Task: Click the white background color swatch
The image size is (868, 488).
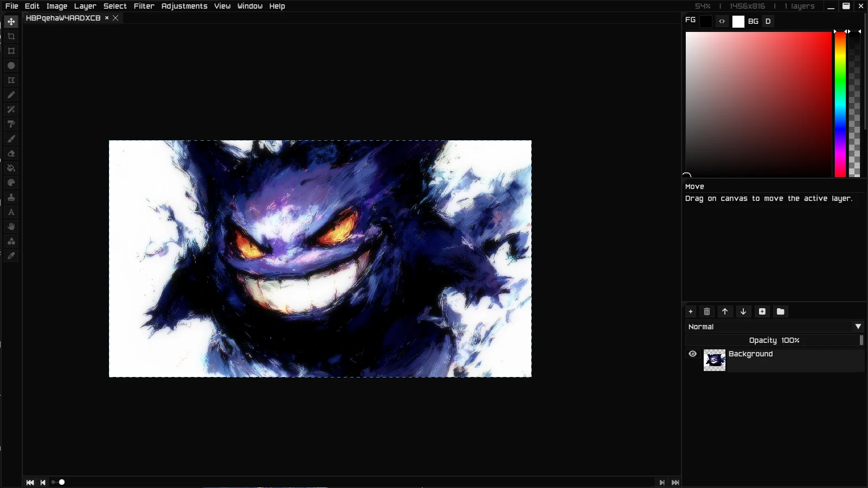Action: [738, 22]
